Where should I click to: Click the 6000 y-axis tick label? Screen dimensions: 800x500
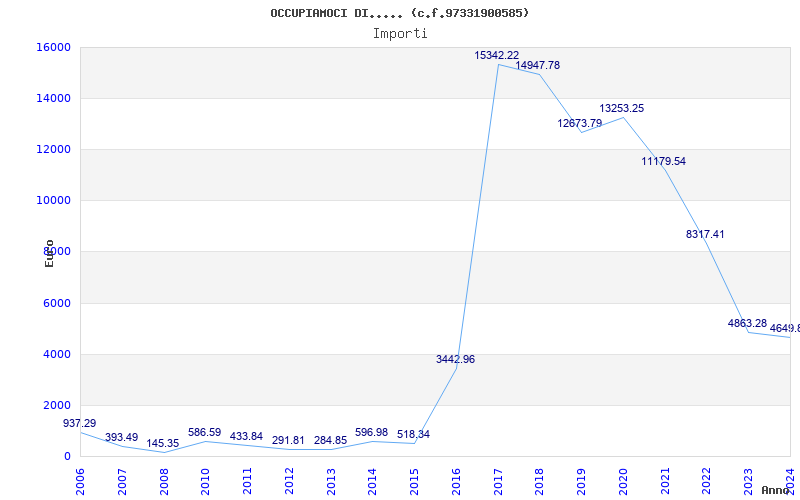[57, 303]
